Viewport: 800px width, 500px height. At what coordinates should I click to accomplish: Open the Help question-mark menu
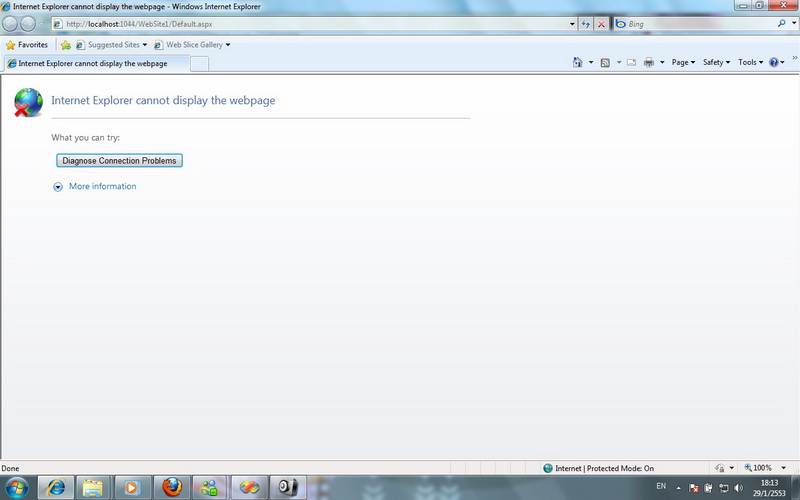[x=777, y=62]
